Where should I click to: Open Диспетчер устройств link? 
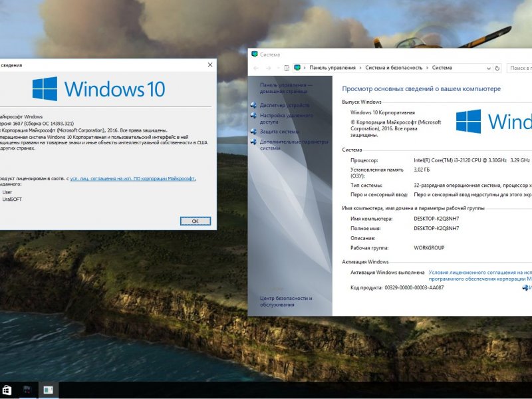285,106
